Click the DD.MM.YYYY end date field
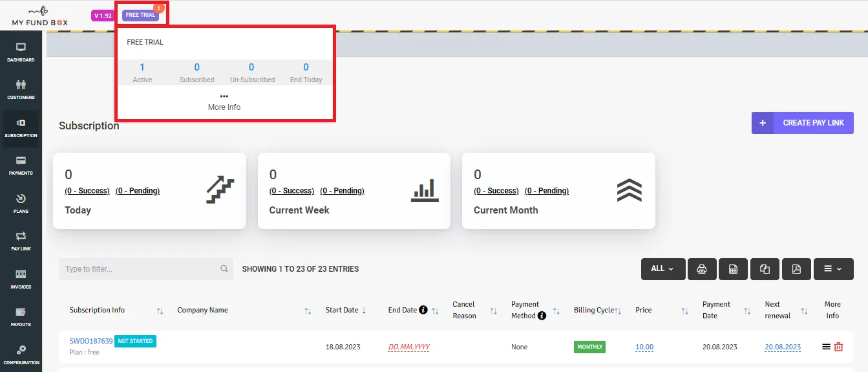The width and height of the screenshot is (868, 372). [409, 347]
